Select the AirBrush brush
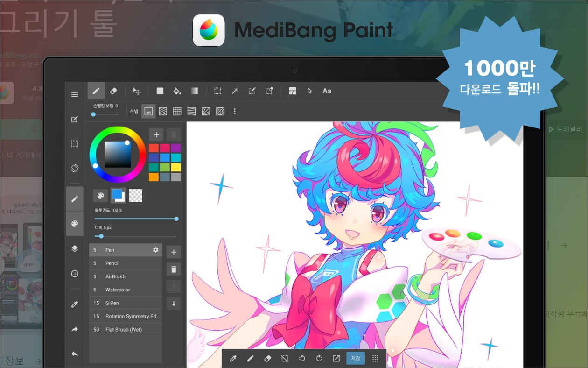This screenshot has height=368, width=588. [x=126, y=276]
